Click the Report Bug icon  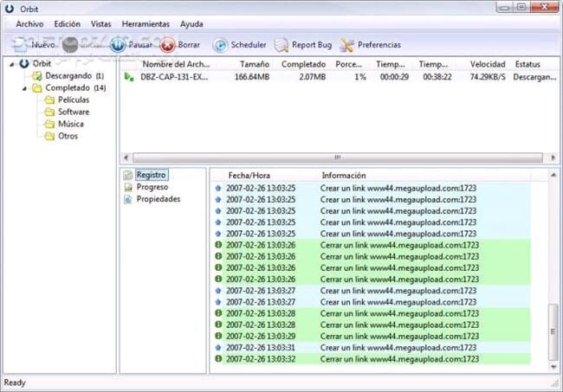click(281, 45)
